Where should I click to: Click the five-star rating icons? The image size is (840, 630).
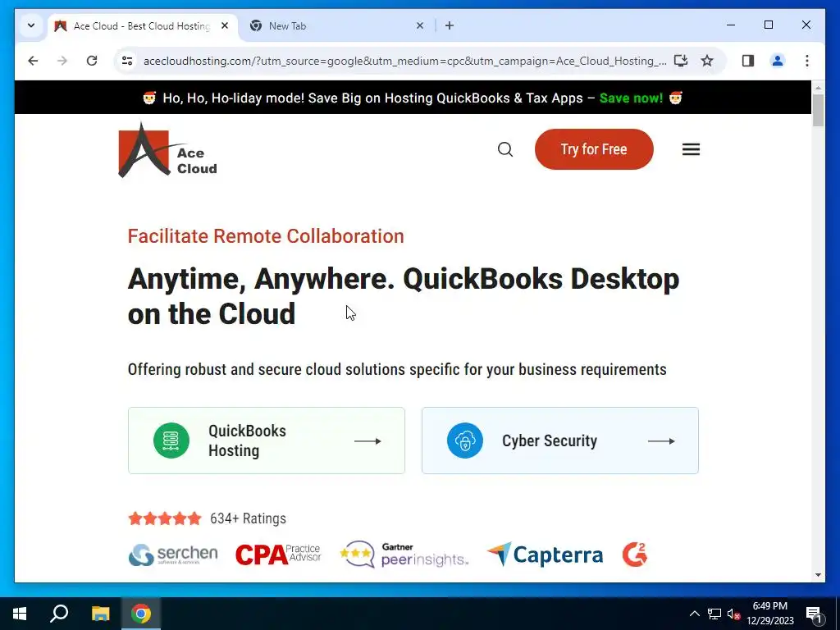pyautogui.click(x=164, y=518)
